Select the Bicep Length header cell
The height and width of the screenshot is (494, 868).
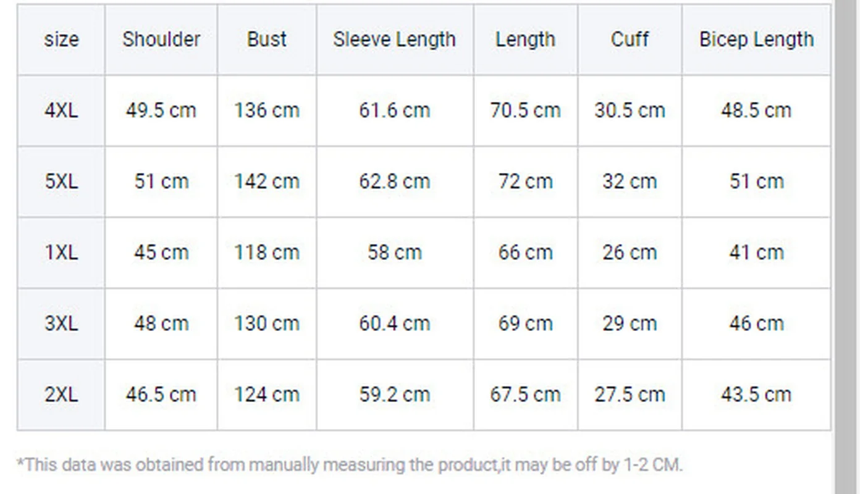(756, 40)
